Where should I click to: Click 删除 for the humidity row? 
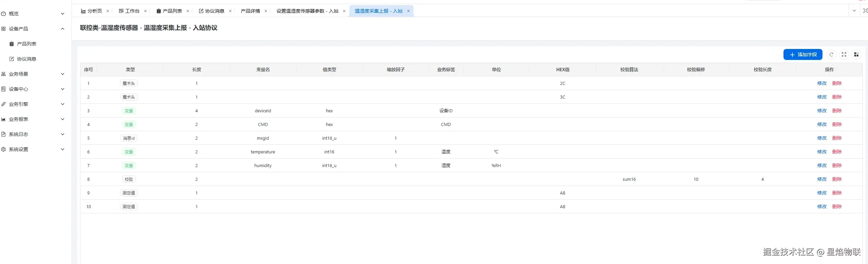pyautogui.click(x=837, y=165)
